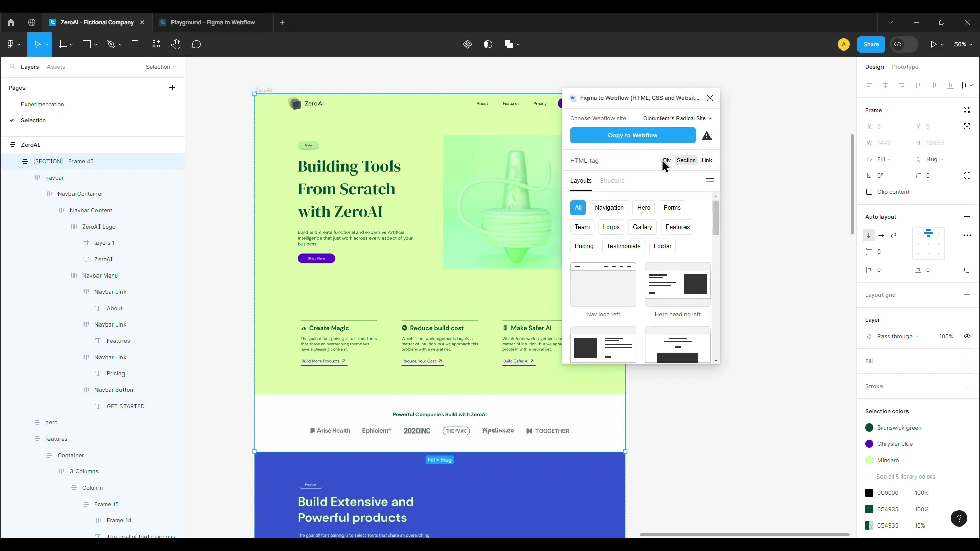Click the Copy to Webflow button
The width and height of the screenshot is (980, 551).
point(632,135)
